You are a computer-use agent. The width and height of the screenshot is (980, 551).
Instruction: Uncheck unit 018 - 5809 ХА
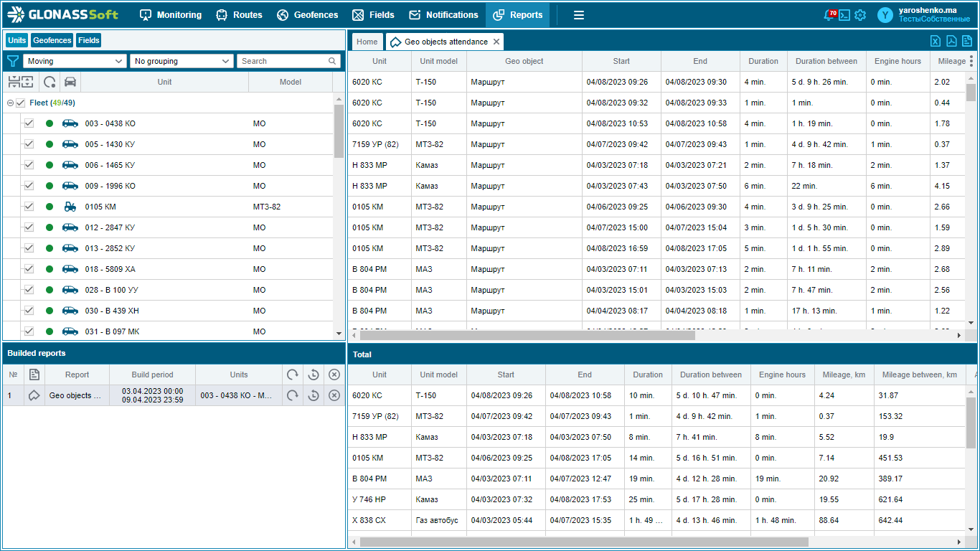pos(29,269)
